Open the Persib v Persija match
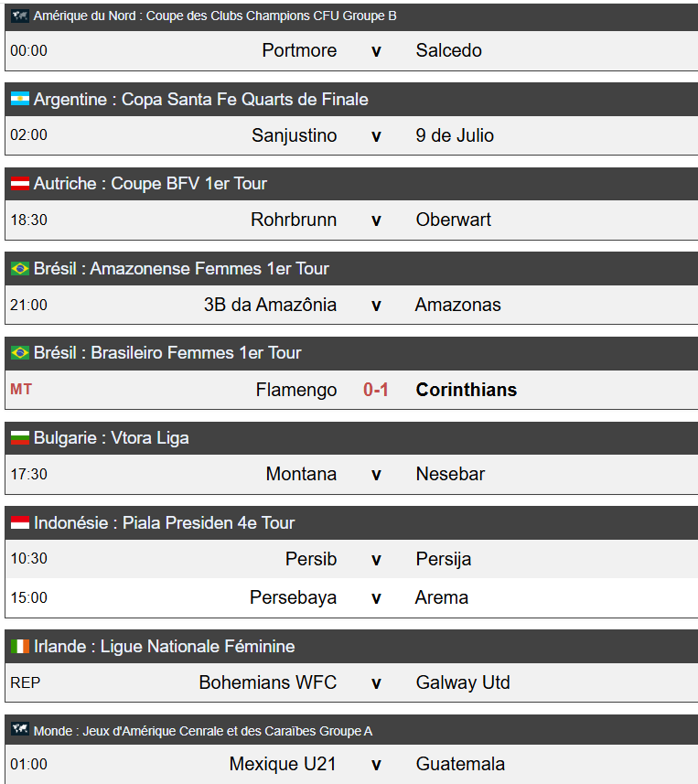 [351, 559]
